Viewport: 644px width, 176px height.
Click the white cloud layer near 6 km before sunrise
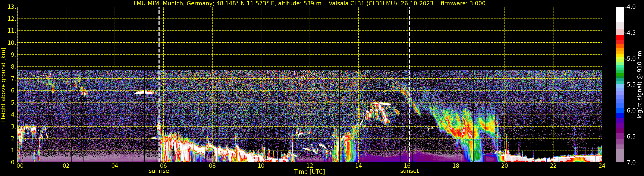point(144,93)
